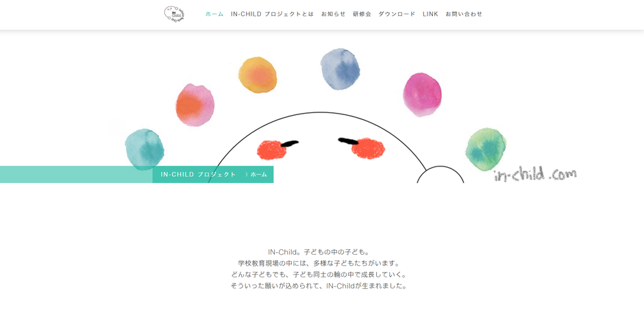The image size is (644, 313).
Task: Click the character's left red cheek
Action: tap(271, 150)
